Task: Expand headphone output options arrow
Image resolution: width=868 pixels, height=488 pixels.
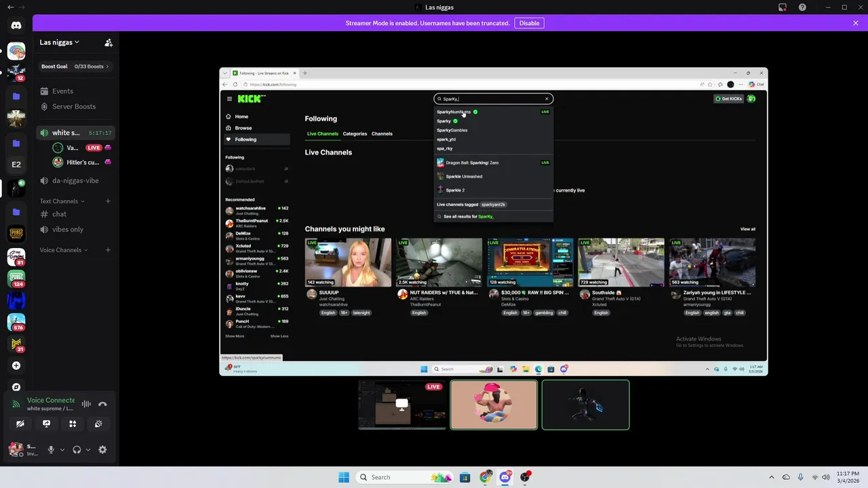Action: (x=88, y=449)
